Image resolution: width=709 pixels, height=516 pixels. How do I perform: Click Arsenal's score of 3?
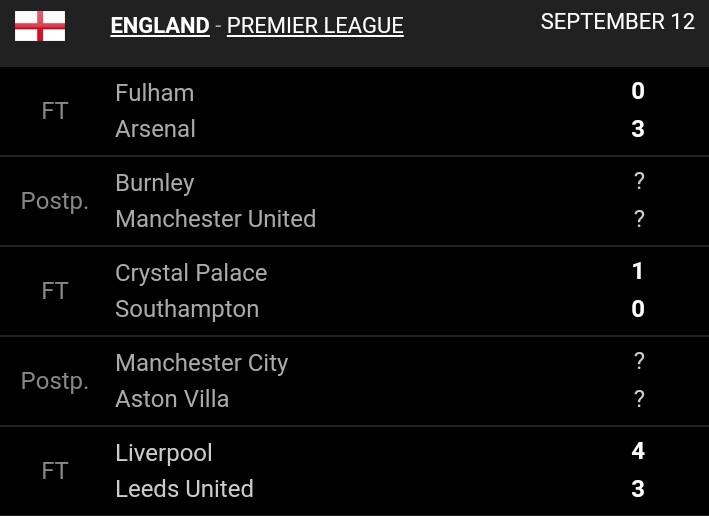tap(638, 129)
